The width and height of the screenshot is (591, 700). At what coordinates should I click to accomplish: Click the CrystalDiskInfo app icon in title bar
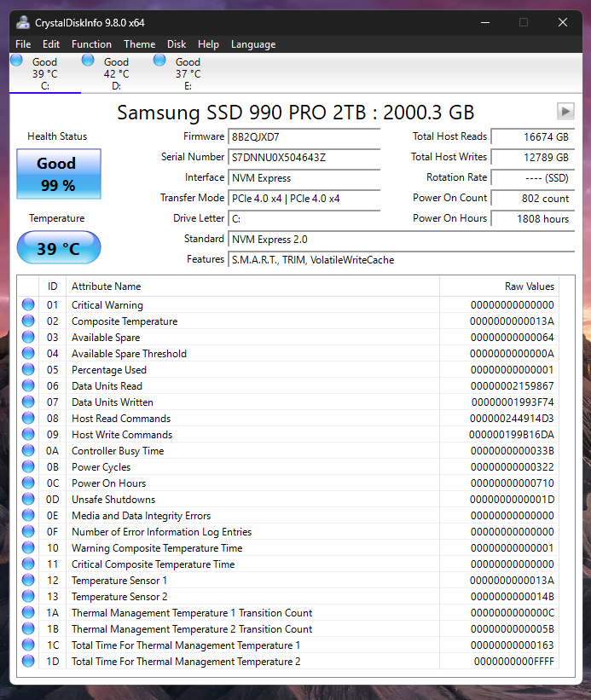coord(23,22)
